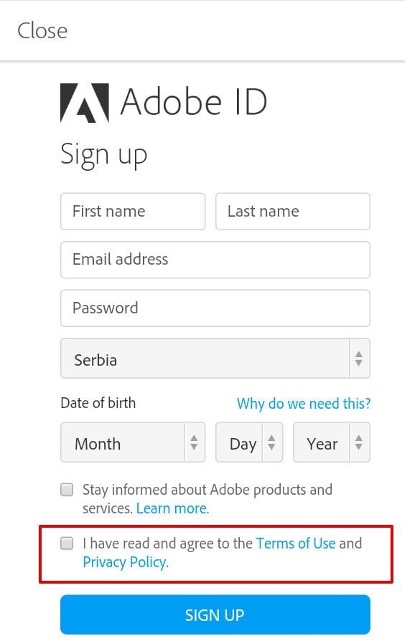Open the Terms of Use link
406x644 pixels.
[x=296, y=543]
